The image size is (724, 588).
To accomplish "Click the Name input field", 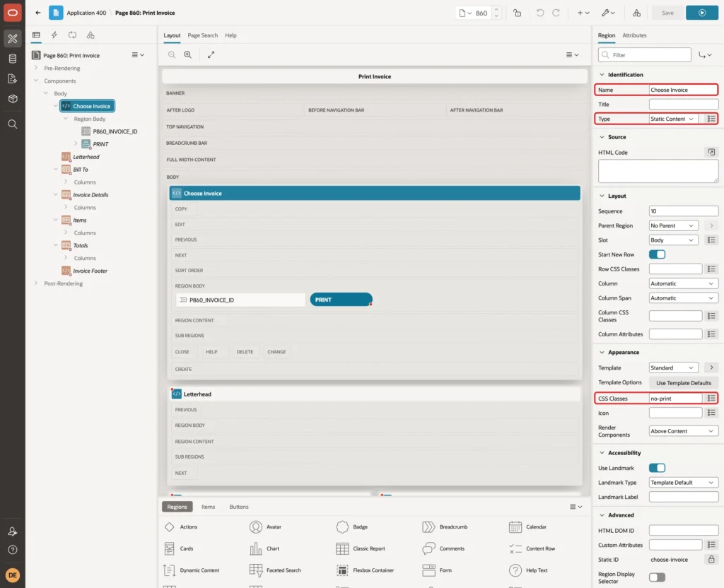I will (683, 90).
